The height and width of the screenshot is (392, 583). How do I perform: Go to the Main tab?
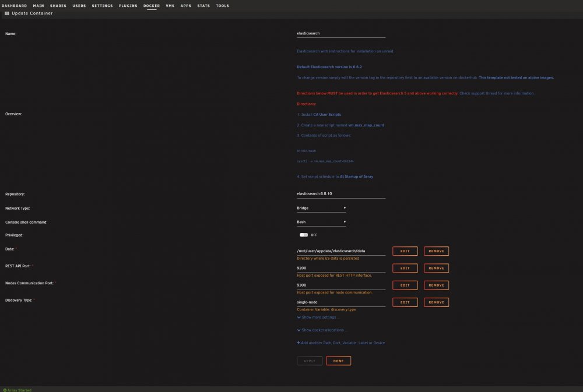pos(38,6)
